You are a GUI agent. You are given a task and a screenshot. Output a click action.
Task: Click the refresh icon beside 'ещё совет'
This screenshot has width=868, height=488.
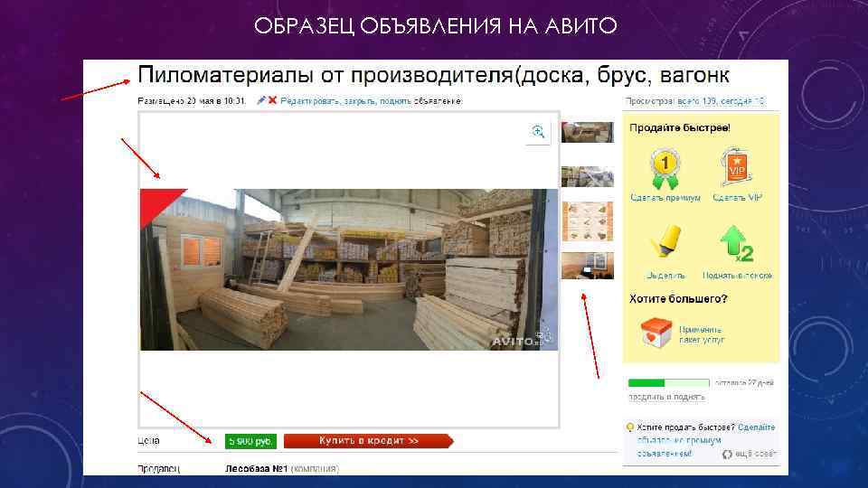pos(727,455)
